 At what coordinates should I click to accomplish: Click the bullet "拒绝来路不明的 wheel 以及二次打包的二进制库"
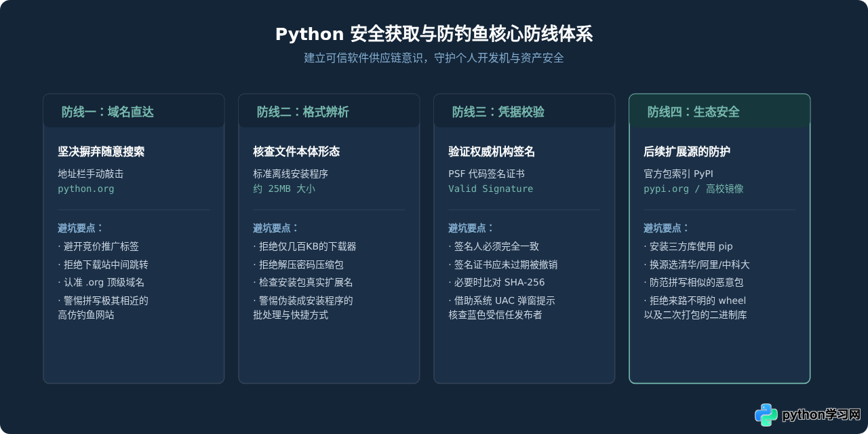pyautogui.click(x=696, y=307)
